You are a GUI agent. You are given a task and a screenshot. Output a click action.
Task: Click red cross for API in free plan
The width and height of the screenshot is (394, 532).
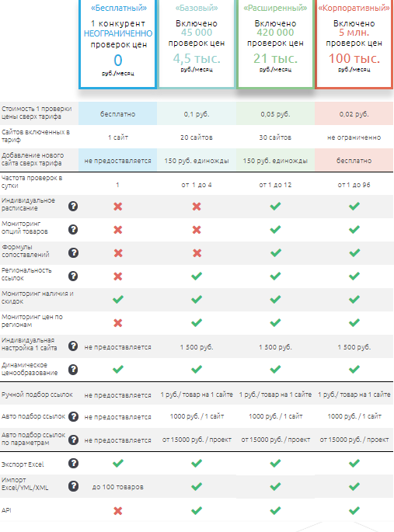[118, 510]
